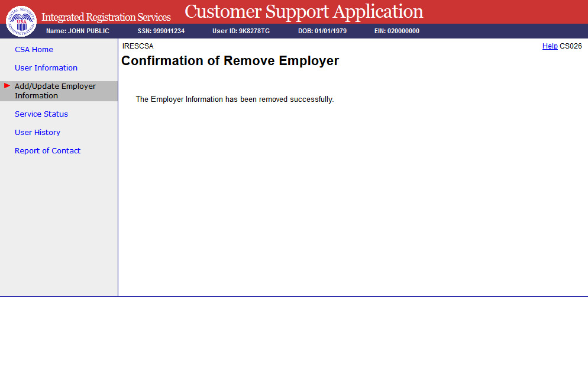Click the Confirmation of Remove Employer heading

[x=230, y=61]
